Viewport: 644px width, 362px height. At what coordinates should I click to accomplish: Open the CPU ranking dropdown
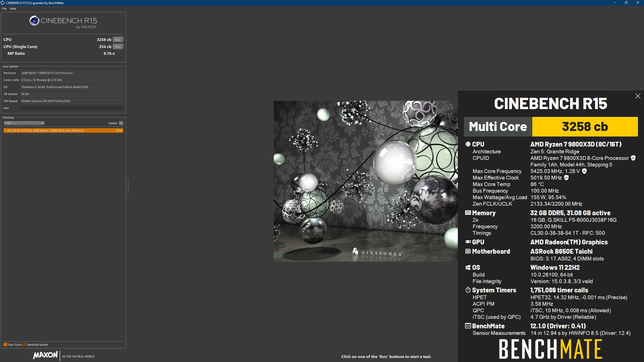coord(24,123)
